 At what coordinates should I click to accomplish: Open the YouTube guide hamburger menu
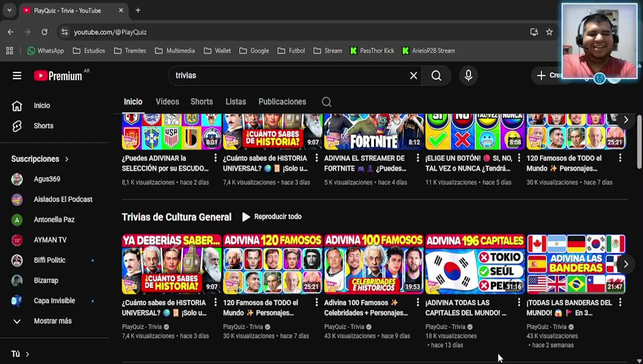coord(17,76)
